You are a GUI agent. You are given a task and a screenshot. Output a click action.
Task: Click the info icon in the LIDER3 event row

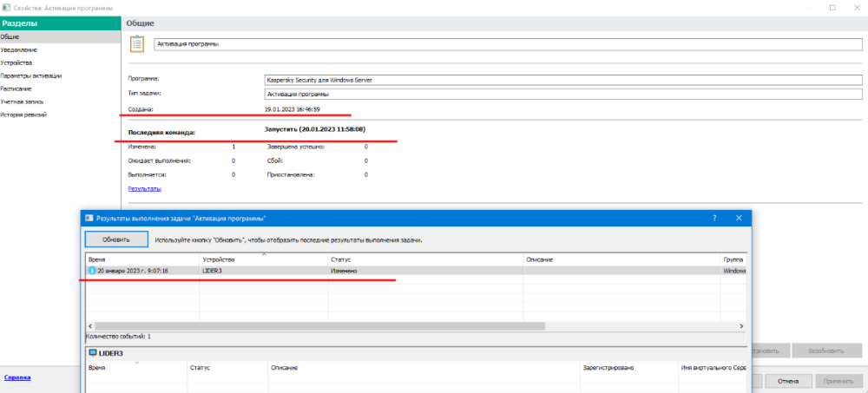91,271
